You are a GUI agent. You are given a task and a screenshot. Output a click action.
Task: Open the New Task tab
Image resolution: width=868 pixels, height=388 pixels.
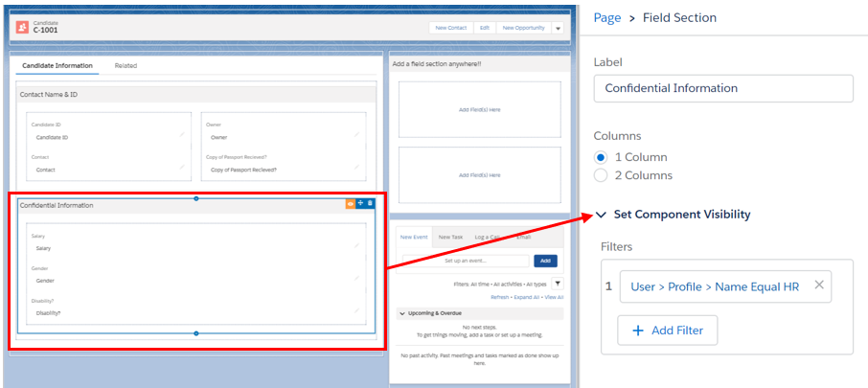(x=448, y=237)
